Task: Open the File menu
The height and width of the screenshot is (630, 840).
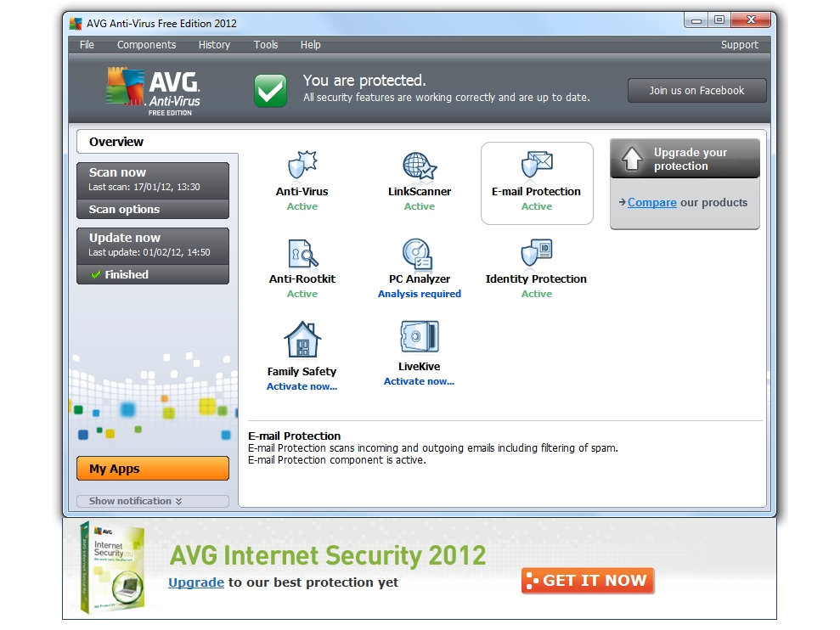Action: pos(87,45)
